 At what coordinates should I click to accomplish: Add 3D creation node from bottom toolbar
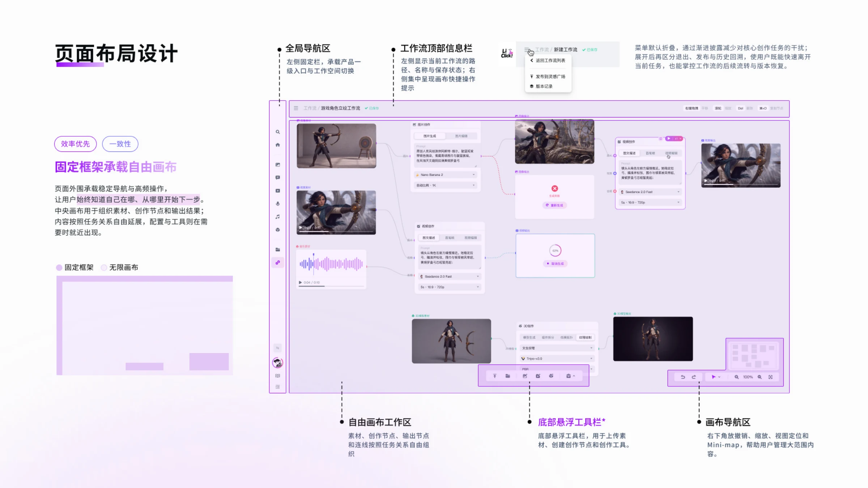coord(551,376)
